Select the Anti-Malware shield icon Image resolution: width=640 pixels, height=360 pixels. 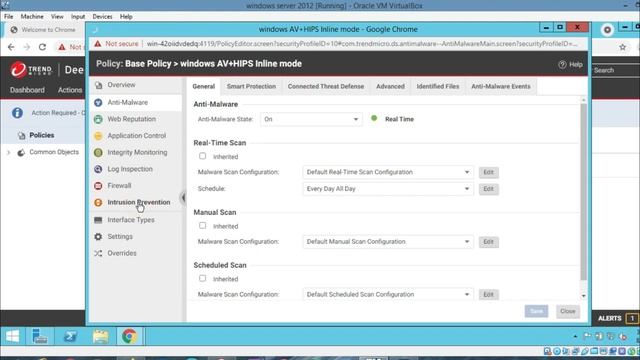pyautogui.click(x=98, y=102)
